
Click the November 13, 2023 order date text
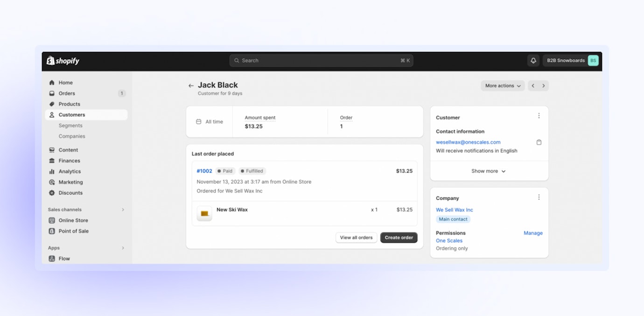point(254,182)
